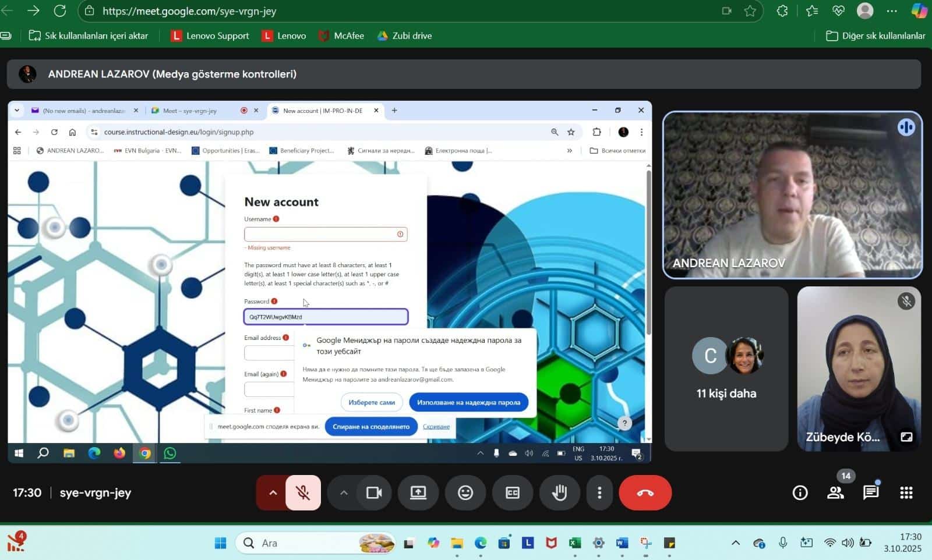Click the 11 kişi daha participants tile

point(726,368)
